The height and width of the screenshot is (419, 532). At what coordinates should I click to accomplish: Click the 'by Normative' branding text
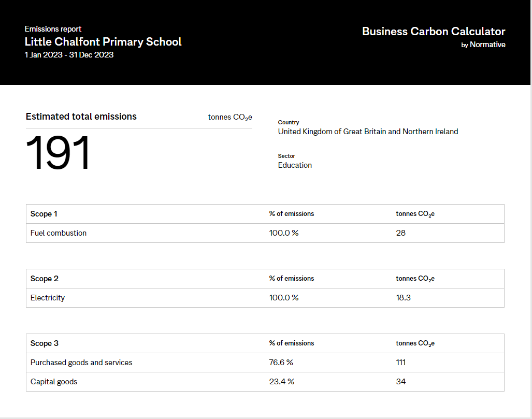click(483, 45)
